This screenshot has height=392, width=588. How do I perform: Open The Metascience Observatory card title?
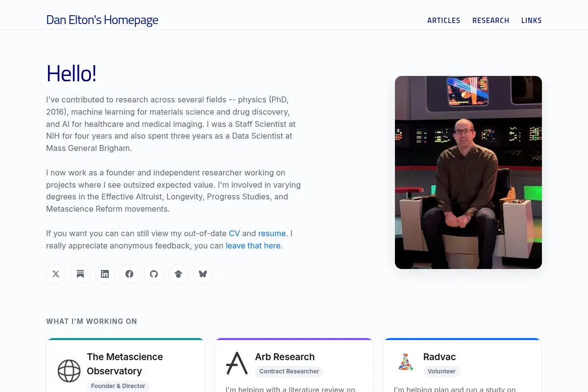[125, 364]
